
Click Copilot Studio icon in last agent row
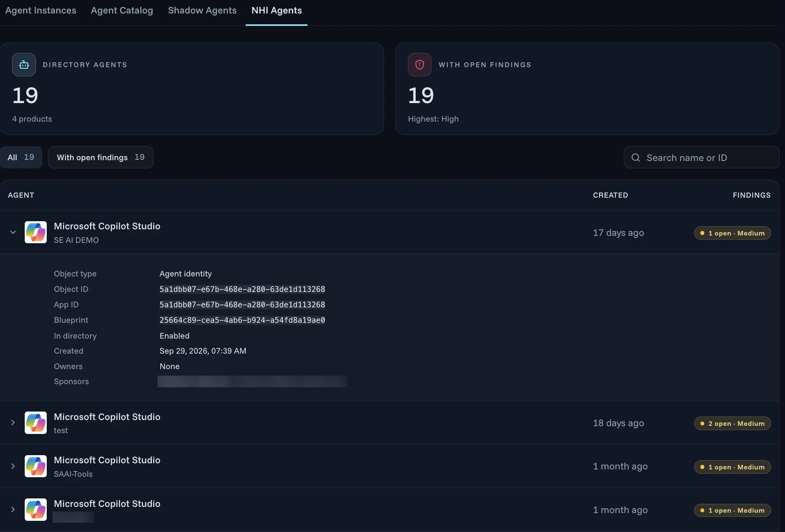[36, 510]
